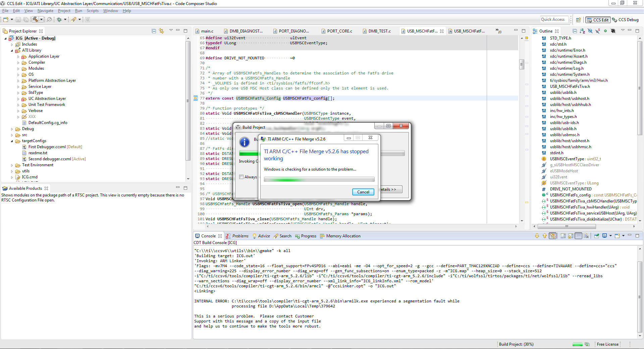Click Copy Build Log save icon
644x349 pixels.
(x=563, y=236)
